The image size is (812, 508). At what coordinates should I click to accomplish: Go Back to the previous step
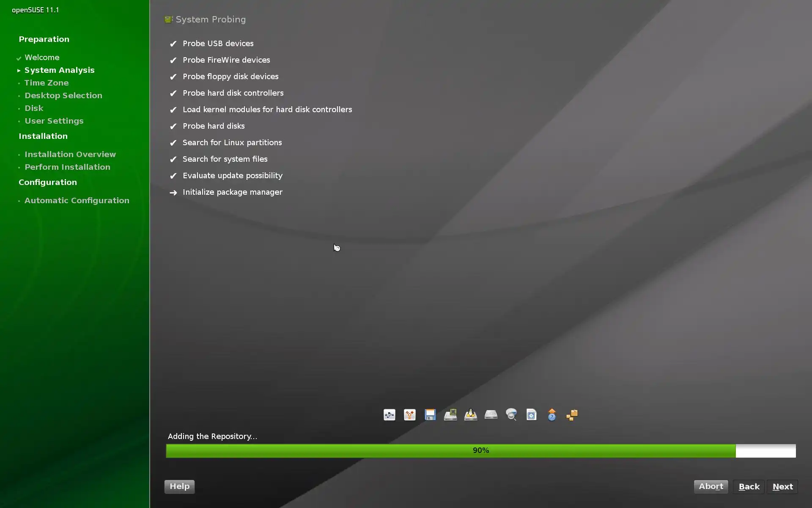click(749, 486)
